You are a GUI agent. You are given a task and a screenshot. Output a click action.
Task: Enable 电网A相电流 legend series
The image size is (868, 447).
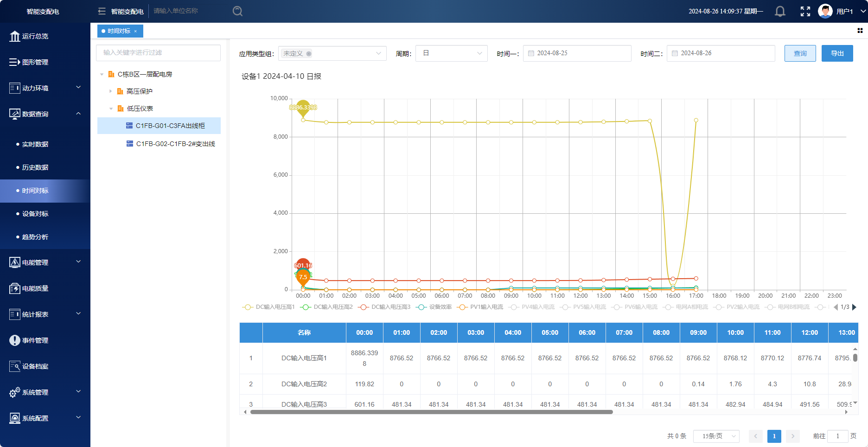pos(685,307)
